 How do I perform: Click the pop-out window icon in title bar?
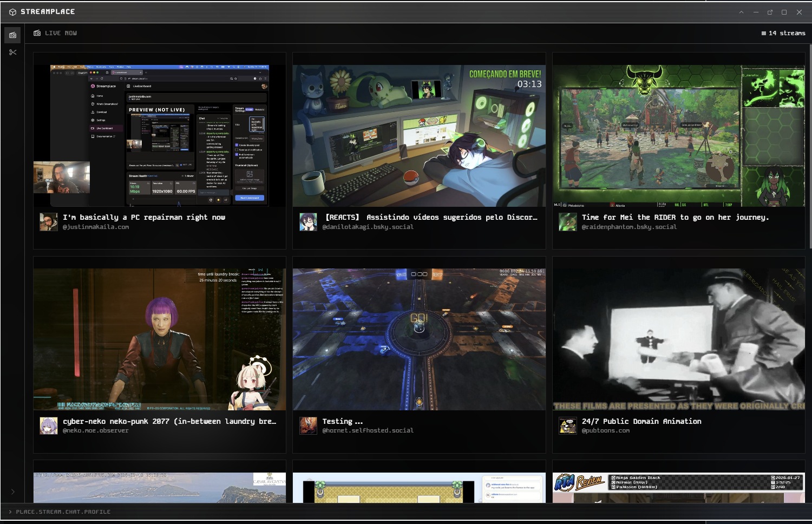770,12
